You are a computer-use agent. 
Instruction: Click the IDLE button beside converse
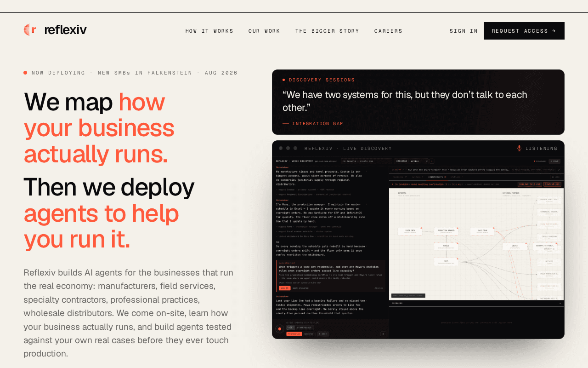[323, 334]
